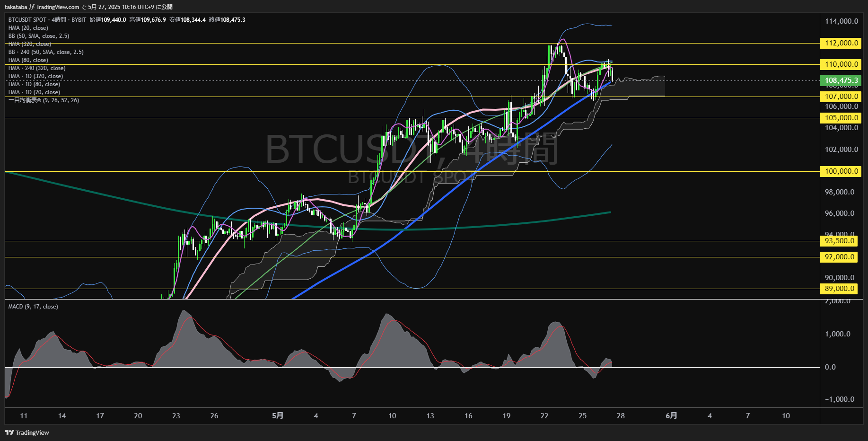Click the MACD axis value −1,000.0
Viewport: 868px width, 441px height.
[840, 399]
